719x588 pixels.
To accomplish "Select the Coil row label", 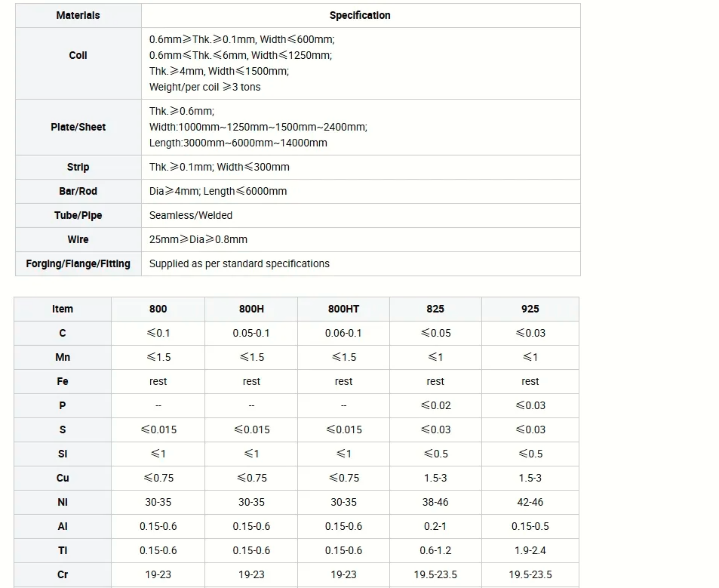I will (x=78, y=55).
